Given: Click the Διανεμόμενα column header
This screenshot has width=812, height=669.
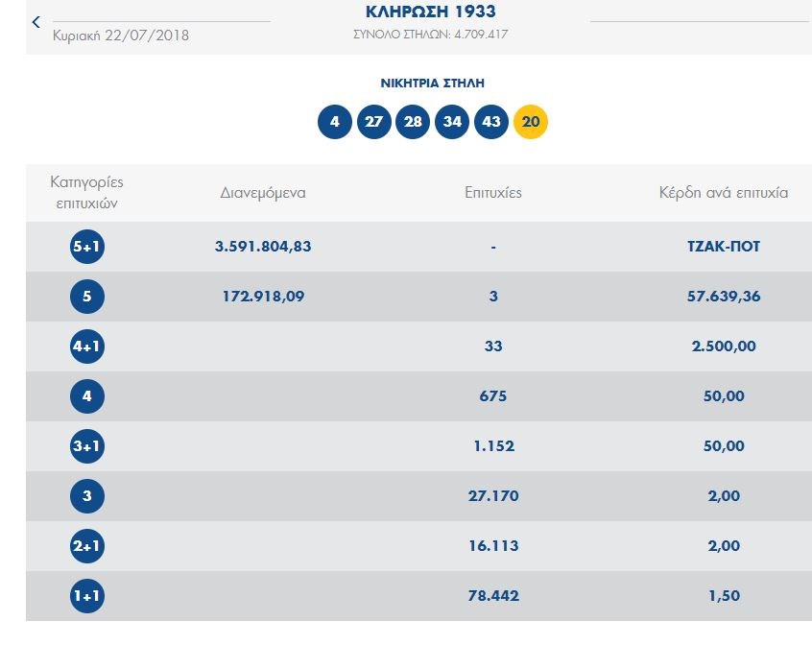Looking at the screenshot, I should (x=263, y=192).
